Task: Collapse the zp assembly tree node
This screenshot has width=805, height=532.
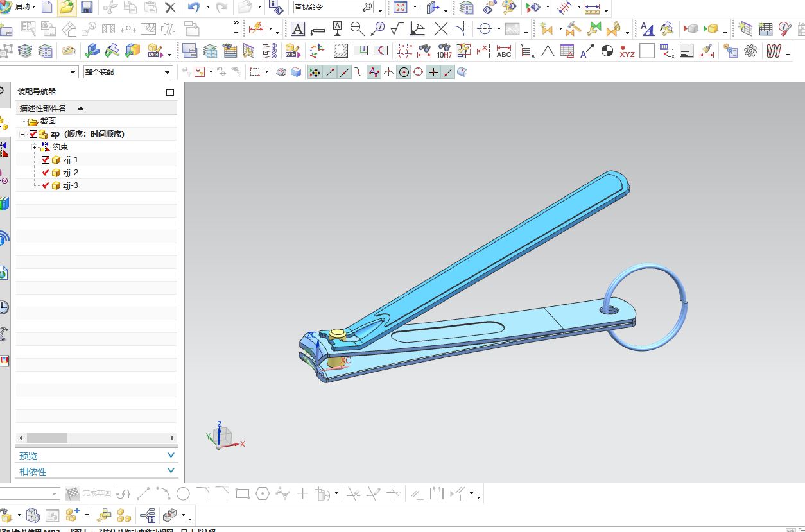Action: tap(22, 134)
